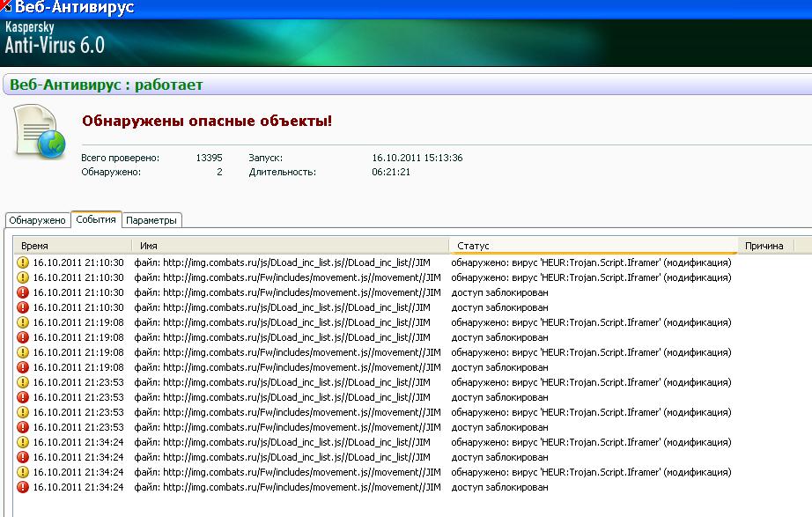Click the launch time "16.10.2011 15:13:36"
This screenshot has width=812, height=517.
pos(417,158)
